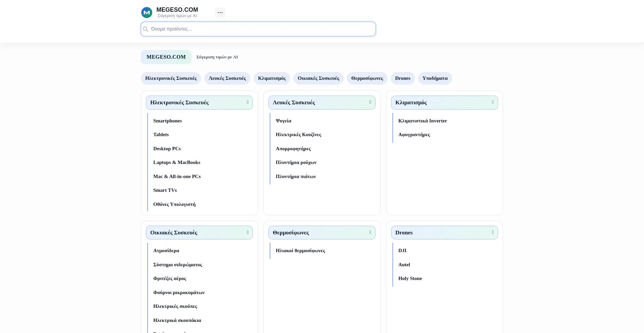Collapse the Ηλεκτρονικές Συσκευές card header
The height and width of the screenshot is (333, 644).
coord(248,102)
